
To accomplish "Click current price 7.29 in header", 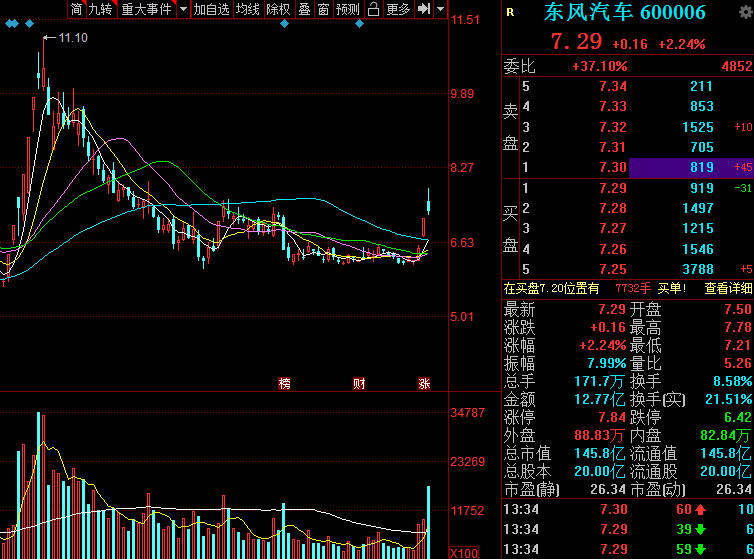I will pyautogui.click(x=576, y=41).
